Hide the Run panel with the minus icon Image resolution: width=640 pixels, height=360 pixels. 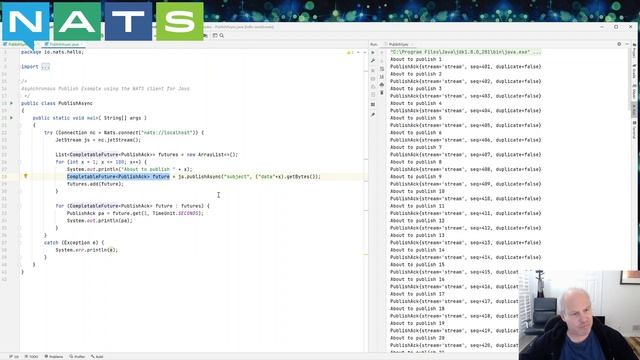[627, 44]
